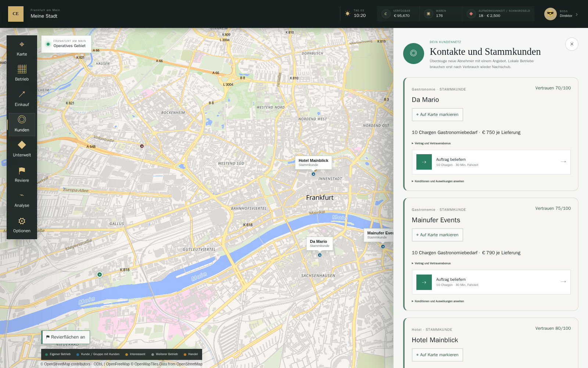Click the sun day-time icon
The height and width of the screenshot is (368, 588).
(348, 14)
